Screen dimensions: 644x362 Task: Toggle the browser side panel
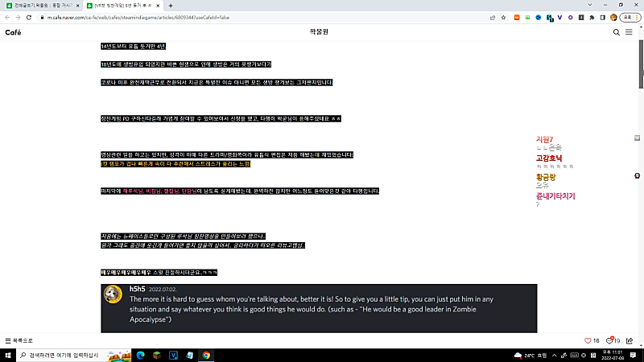click(x=602, y=18)
